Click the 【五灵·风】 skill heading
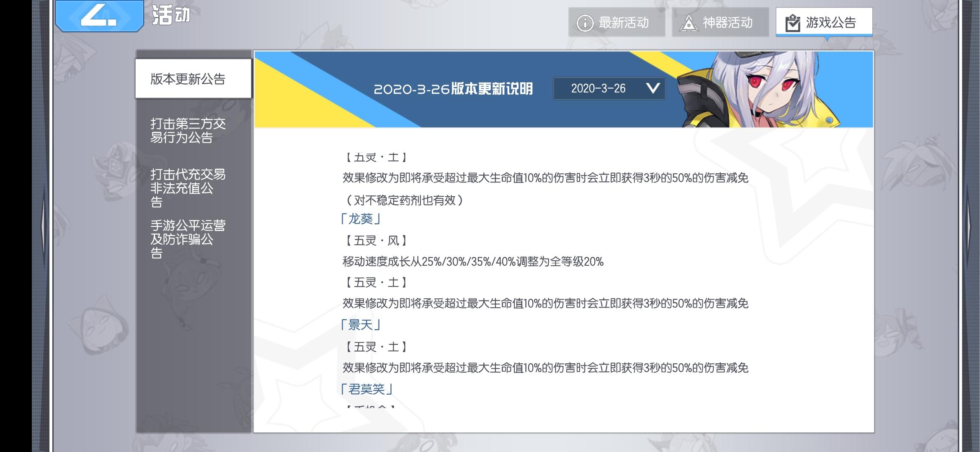This screenshot has height=452, width=980. point(376,241)
